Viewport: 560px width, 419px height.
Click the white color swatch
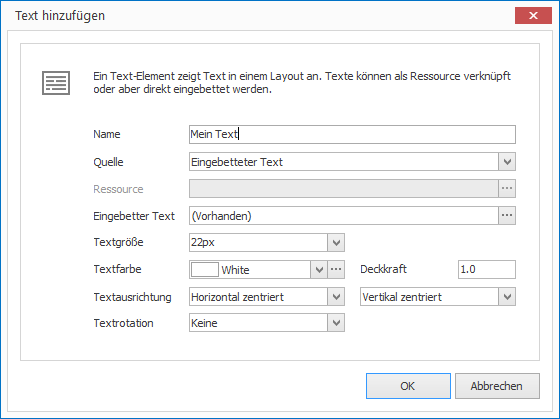coord(205,270)
